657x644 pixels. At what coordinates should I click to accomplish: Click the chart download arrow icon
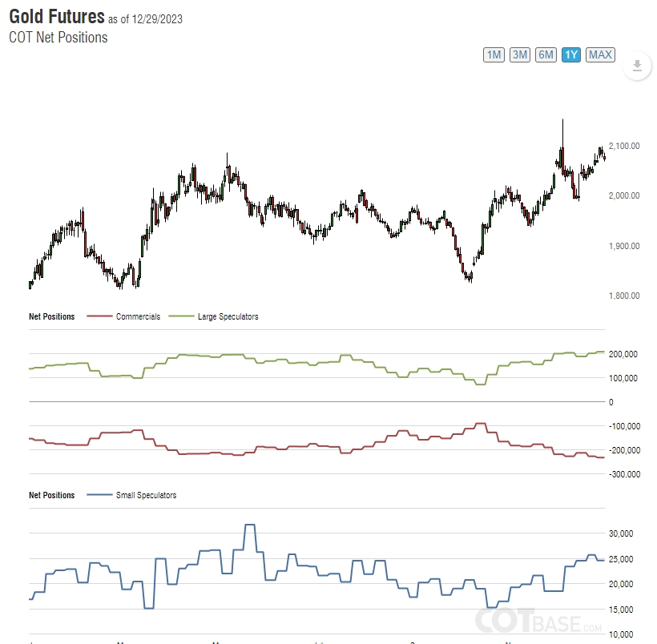[637, 66]
